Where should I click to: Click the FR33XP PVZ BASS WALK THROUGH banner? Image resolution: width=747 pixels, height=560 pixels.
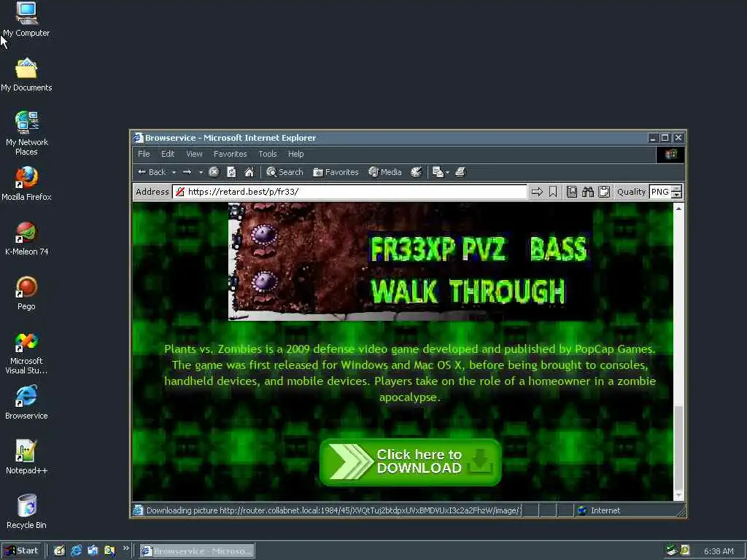(x=411, y=262)
